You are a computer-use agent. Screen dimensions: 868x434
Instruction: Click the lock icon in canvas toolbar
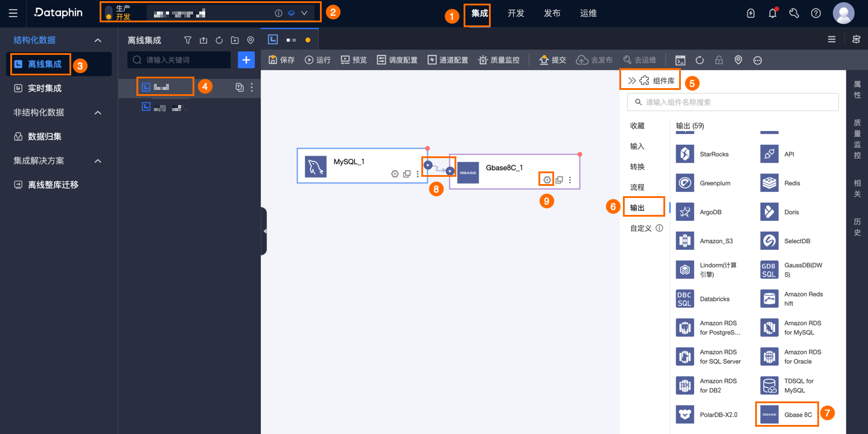(719, 60)
